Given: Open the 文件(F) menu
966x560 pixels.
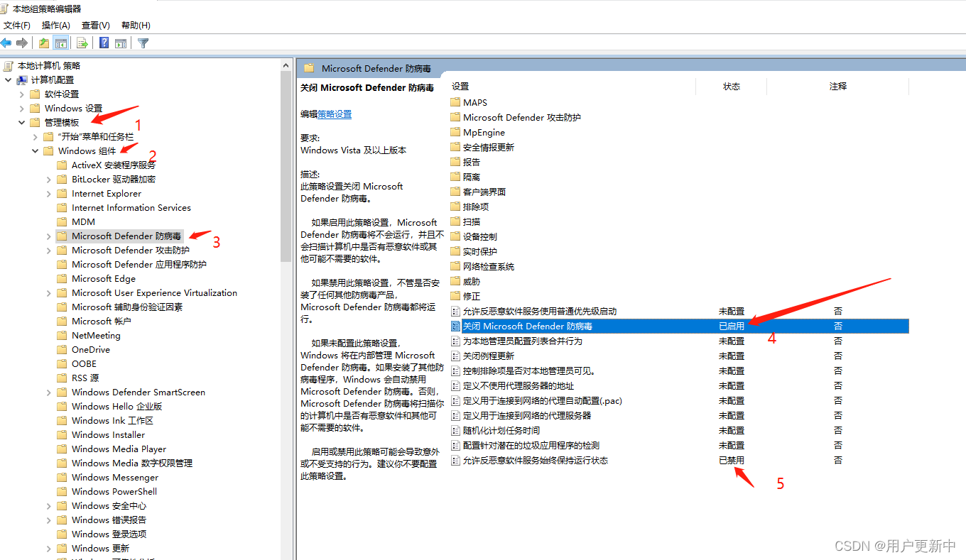Looking at the screenshot, I should pyautogui.click(x=17, y=25).
